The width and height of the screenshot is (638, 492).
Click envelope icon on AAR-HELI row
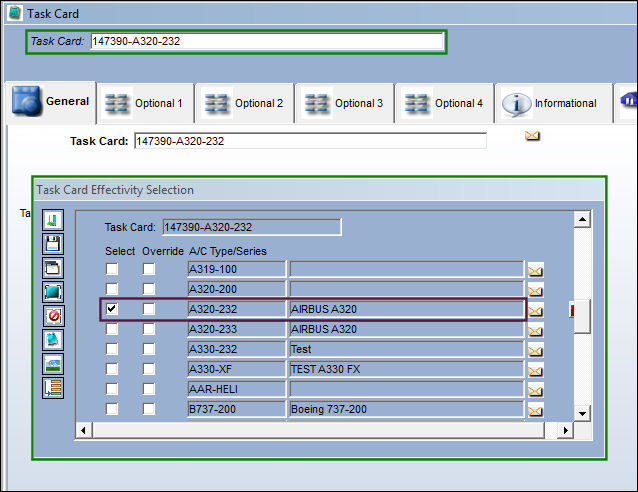[535, 391]
